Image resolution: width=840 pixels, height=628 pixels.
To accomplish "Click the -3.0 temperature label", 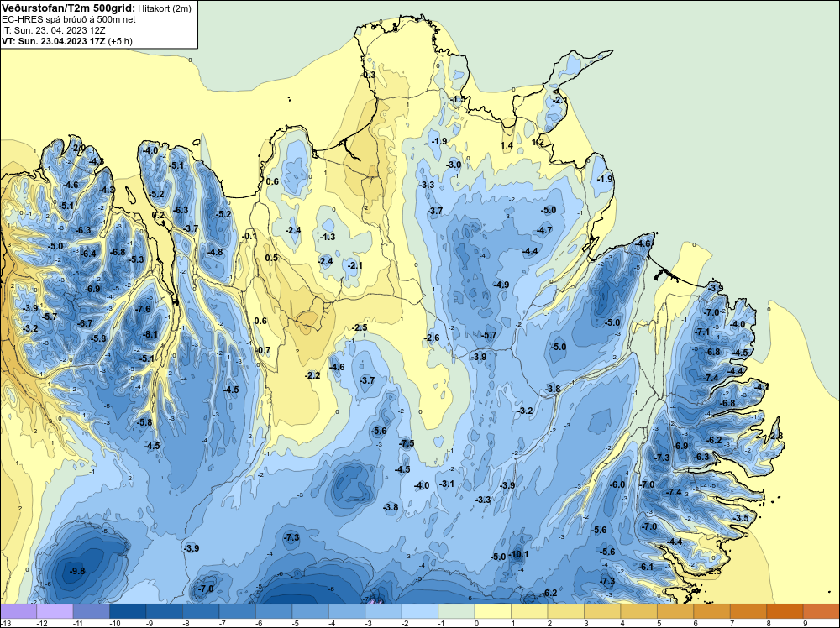I will point(454,165).
